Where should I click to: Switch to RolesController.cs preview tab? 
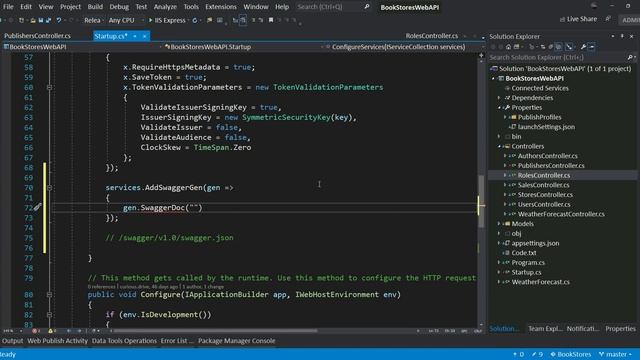[x=432, y=36]
